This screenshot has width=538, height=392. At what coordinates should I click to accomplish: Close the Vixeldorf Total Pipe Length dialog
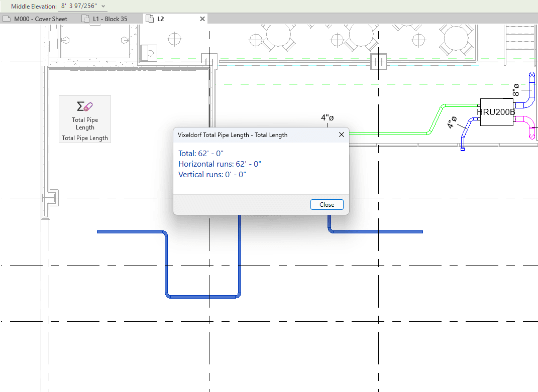click(342, 135)
